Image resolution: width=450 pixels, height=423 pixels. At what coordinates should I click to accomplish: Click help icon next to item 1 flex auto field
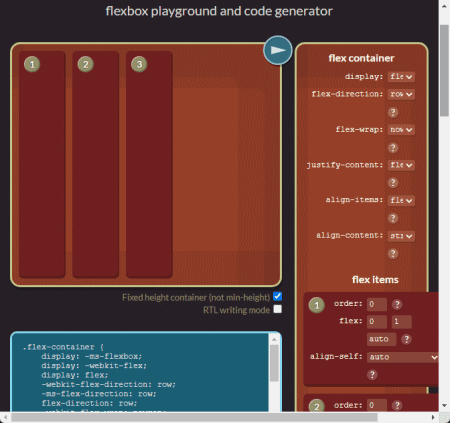click(x=406, y=339)
